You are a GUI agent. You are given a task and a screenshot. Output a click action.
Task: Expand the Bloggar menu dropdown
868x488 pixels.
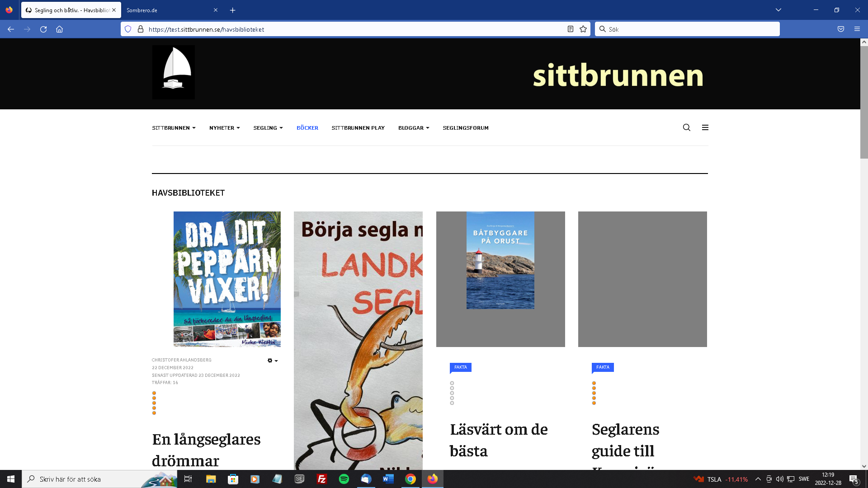[413, 128]
